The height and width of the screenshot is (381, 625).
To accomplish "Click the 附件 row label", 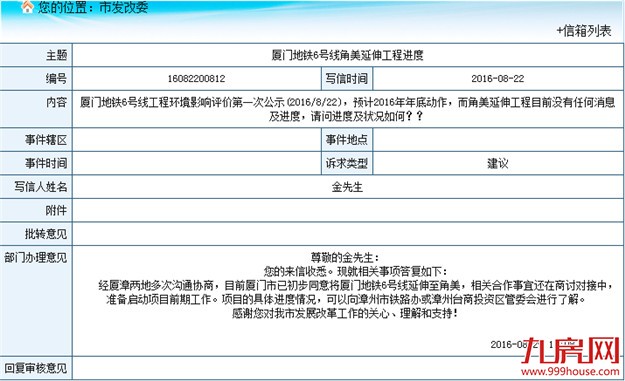I will [x=56, y=210].
